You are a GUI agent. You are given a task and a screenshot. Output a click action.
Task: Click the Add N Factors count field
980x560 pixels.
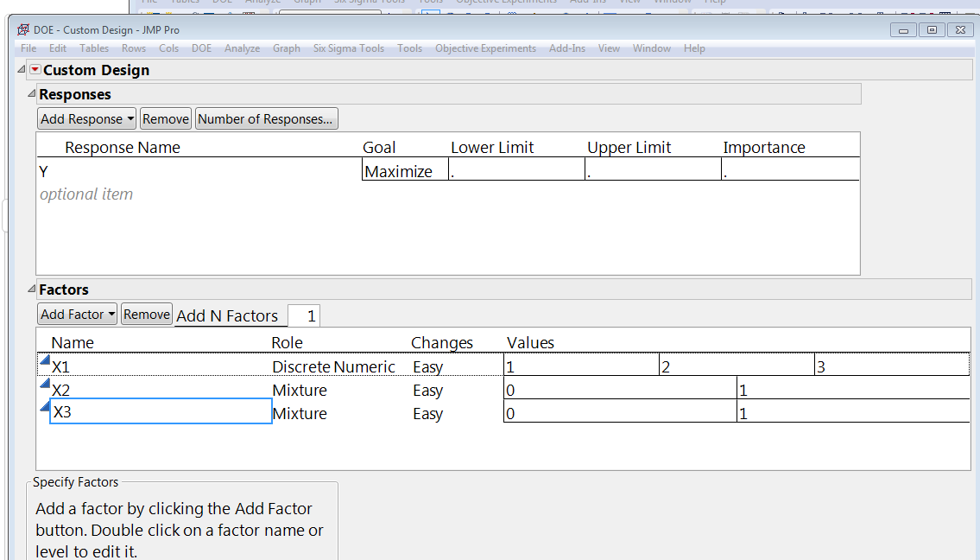pos(303,315)
